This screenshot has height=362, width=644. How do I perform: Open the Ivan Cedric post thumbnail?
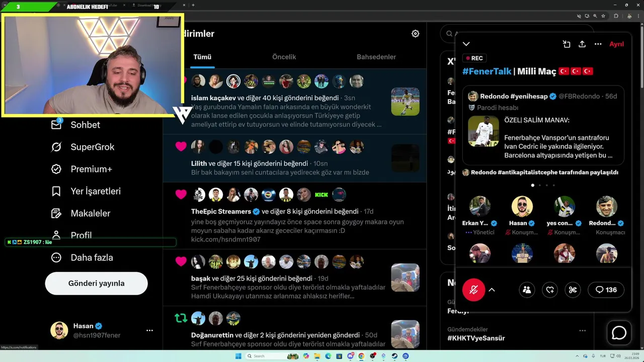484,131
